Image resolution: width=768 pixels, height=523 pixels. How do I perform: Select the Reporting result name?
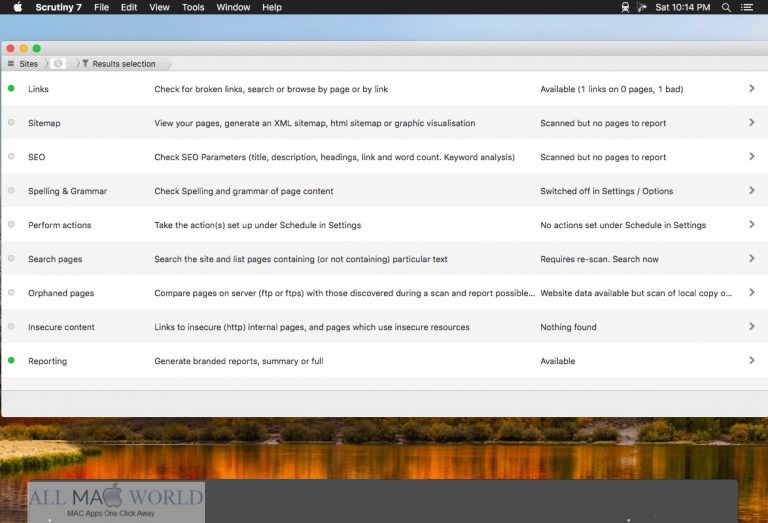(x=48, y=361)
